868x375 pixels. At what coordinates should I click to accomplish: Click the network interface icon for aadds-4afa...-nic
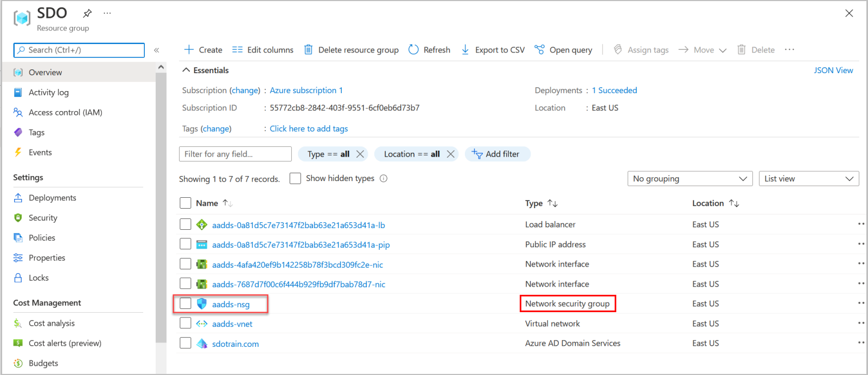tap(202, 264)
